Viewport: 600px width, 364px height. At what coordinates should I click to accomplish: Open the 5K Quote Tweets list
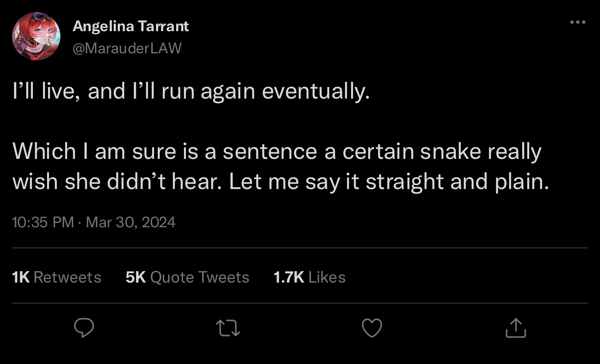(187, 277)
